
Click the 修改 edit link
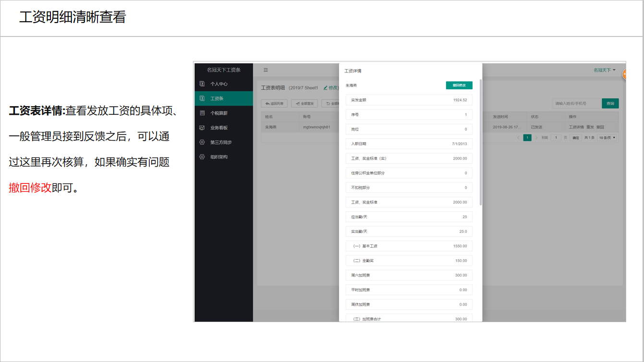click(331, 88)
